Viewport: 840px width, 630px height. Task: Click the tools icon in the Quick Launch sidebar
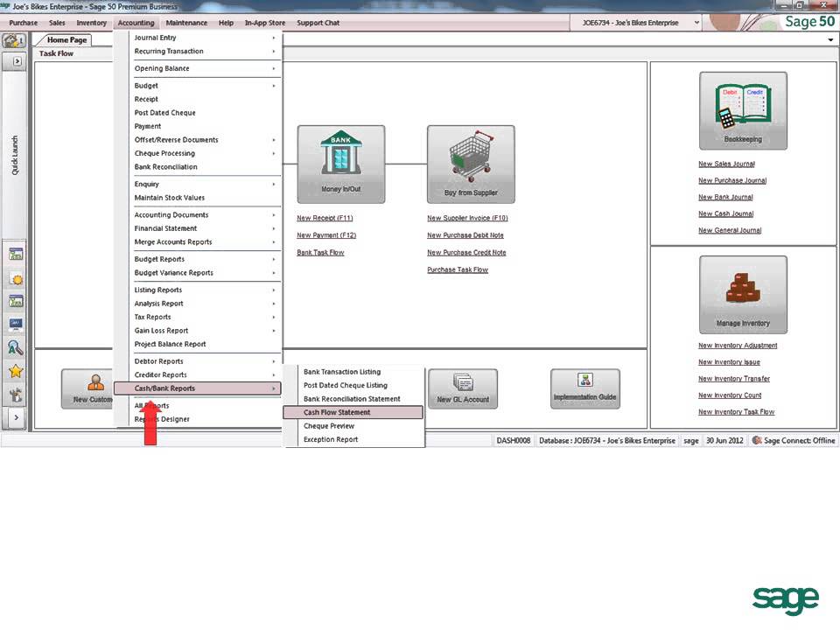16,395
